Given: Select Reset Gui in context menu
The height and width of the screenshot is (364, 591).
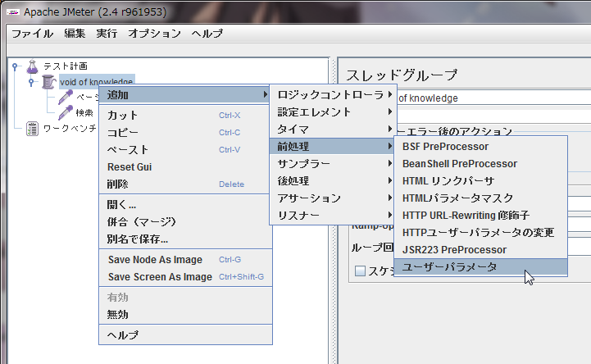Looking at the screenshot, I should tap(184, 167).
